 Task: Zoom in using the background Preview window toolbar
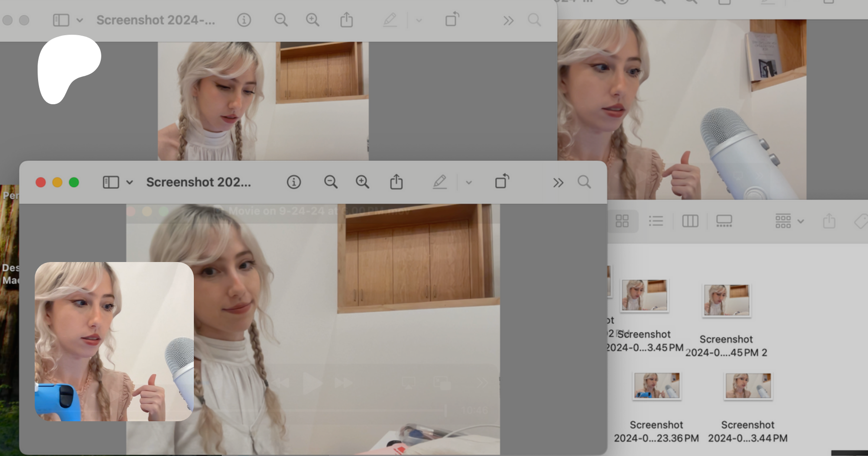[312, 20]
